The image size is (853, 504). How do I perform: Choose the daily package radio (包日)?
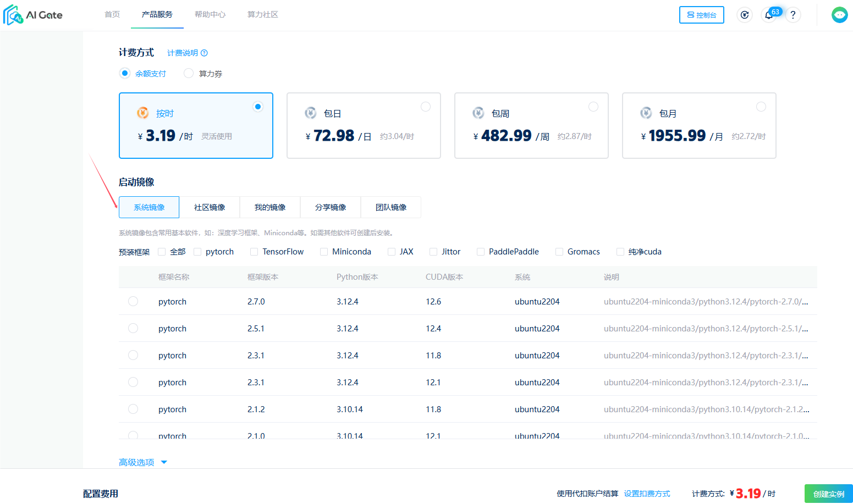(x=426, y=107)
